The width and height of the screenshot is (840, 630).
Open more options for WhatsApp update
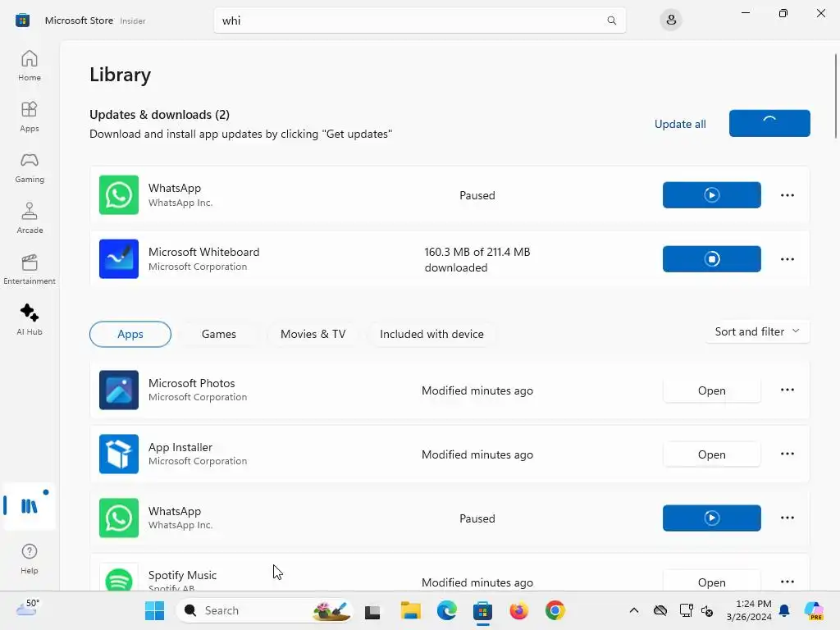click(x=787, y=195)
